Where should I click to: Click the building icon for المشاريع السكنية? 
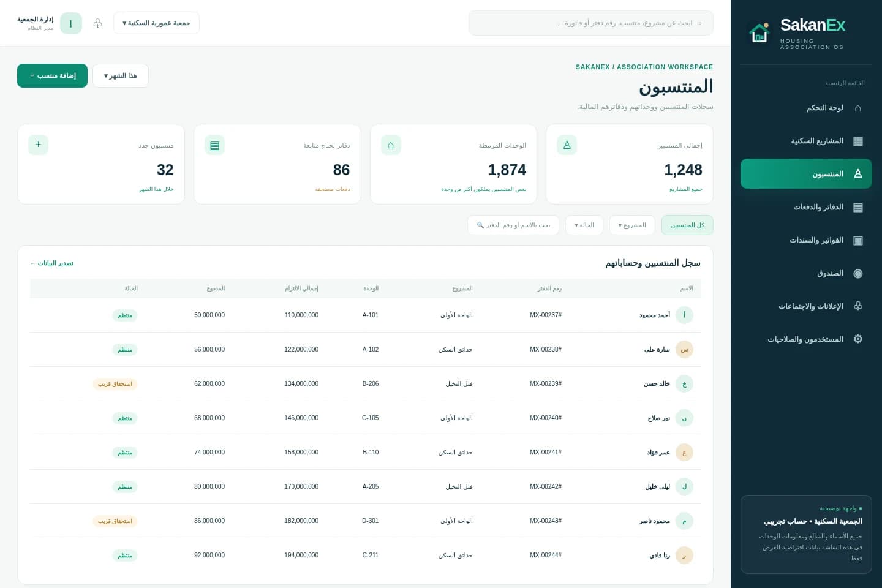[858, 141]
